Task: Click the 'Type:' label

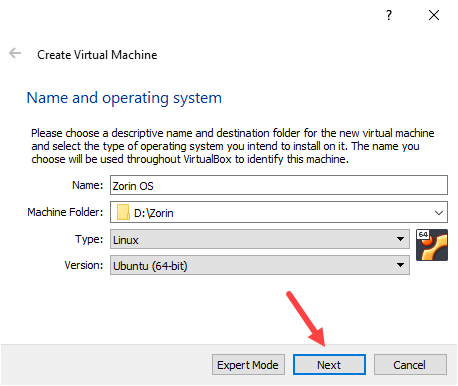Action: (x=89, y=239)
